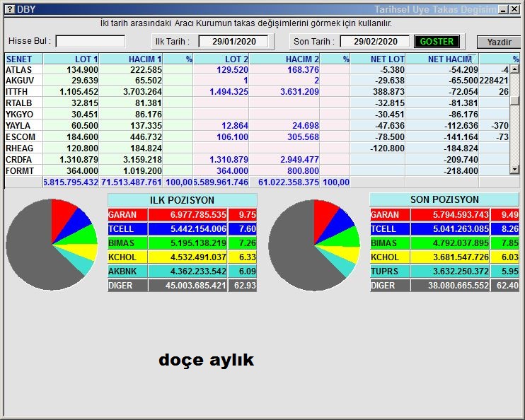Sort by NET HACIM column header
This screenshot has width=525, height=420.
click(442, 59)
